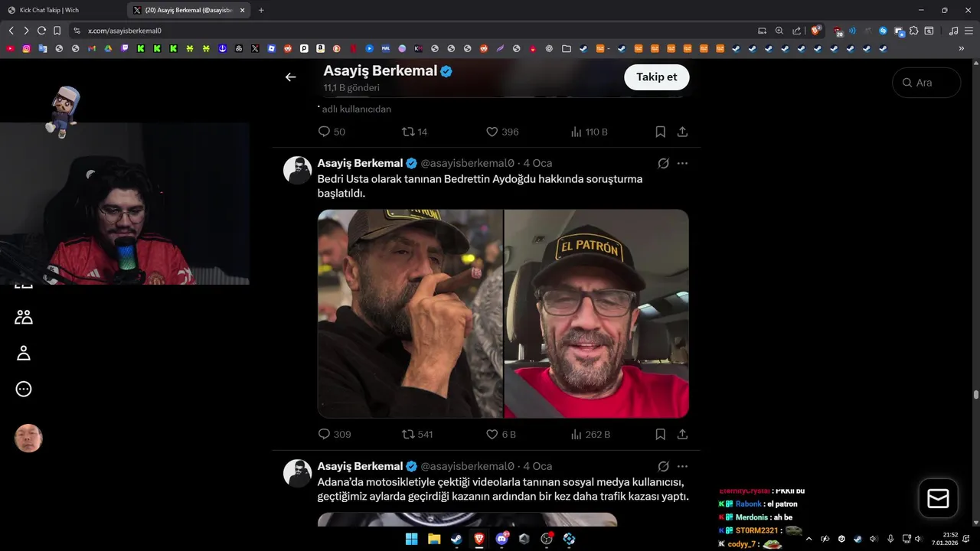
Task: Open 4 Oca date link of Adana post
Action: 537,466
